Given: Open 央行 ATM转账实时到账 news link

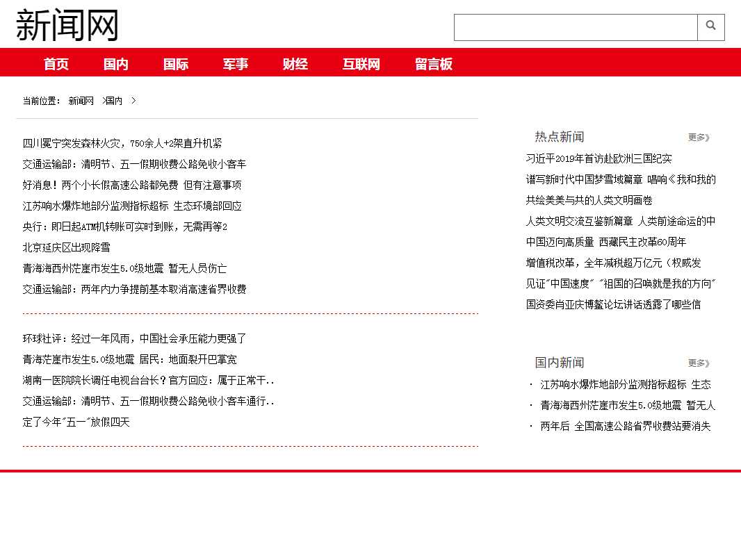Looking at the screenshot, I should [125, 227].
